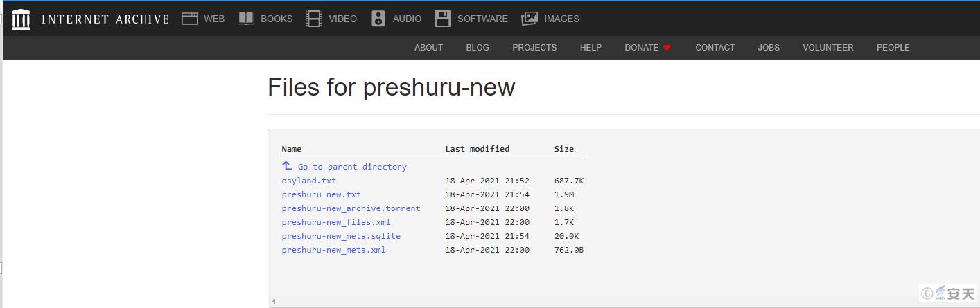The height and width of the screenshot is (308, 980).
Task: Open the Images section icon
Action: [530, 19]
